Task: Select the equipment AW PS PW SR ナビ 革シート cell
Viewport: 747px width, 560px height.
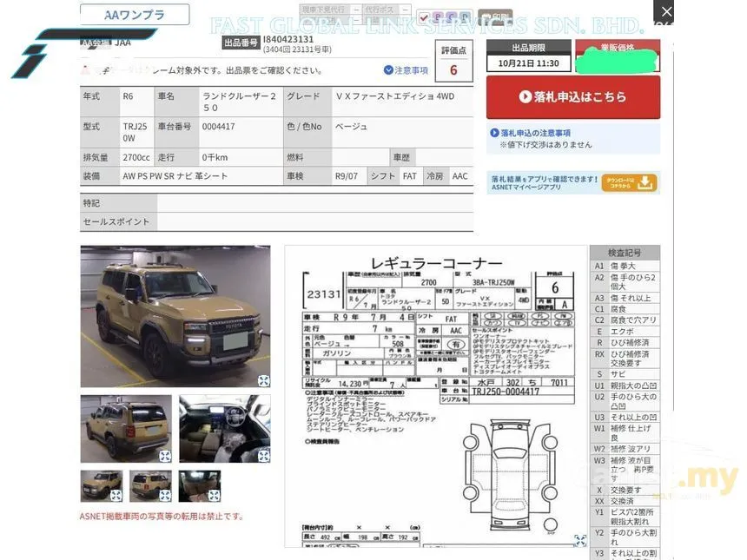Action: pos(201,176)
